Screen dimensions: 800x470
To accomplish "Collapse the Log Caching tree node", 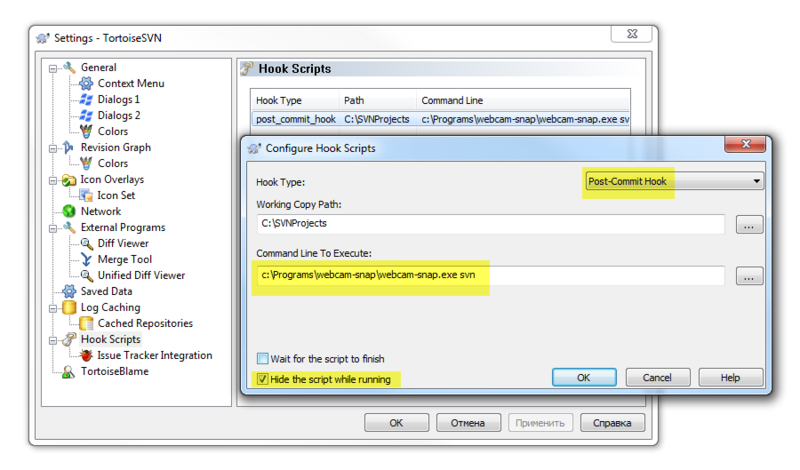I will tap(53, 308).
